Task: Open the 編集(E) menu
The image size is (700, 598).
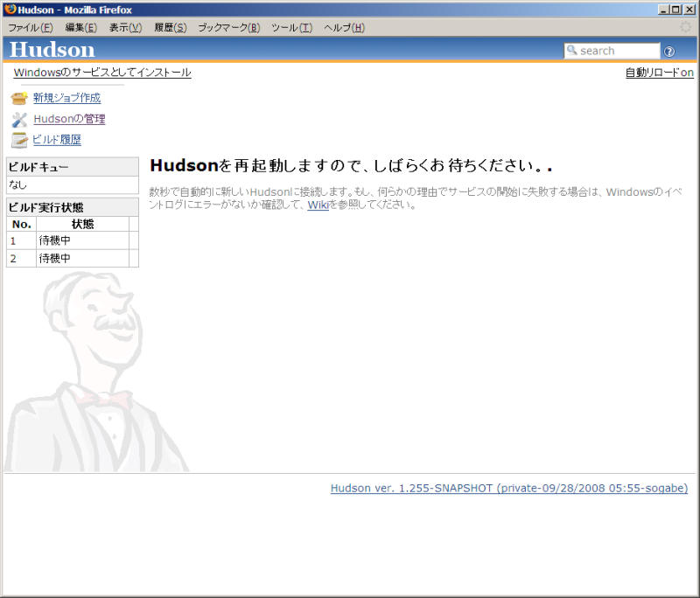Action: [80, 28]
